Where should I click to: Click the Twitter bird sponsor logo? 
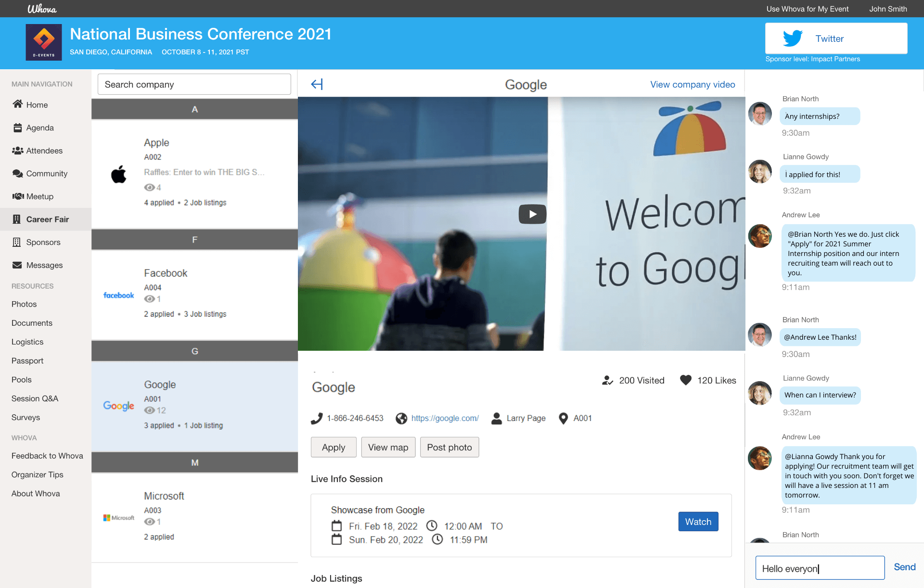coord(792,38)
